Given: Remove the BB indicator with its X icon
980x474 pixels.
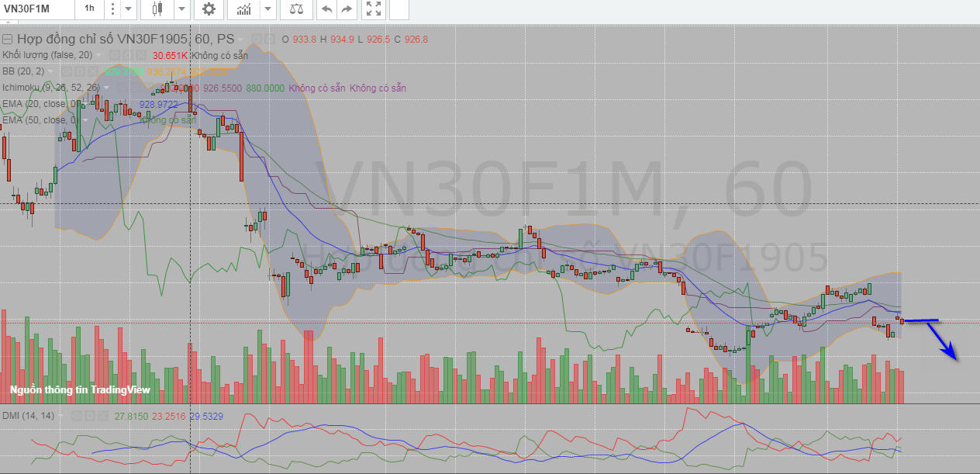Looking at the screenshot, I should 95,71.
